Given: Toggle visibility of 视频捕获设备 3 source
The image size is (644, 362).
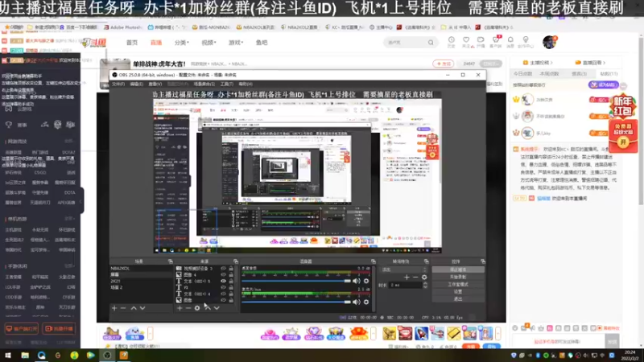Looking at the screenshot, I should [x=223, y=269].
